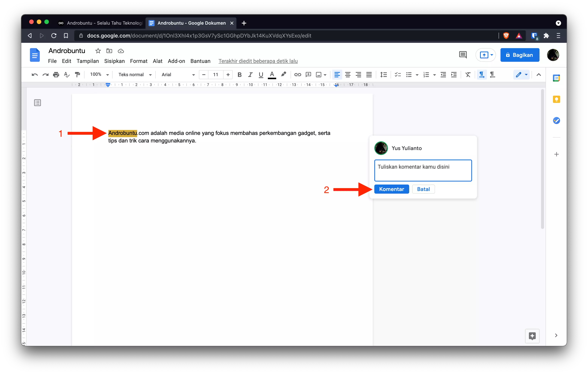Open Google Calendar in the sidebar

coord(557,78)
